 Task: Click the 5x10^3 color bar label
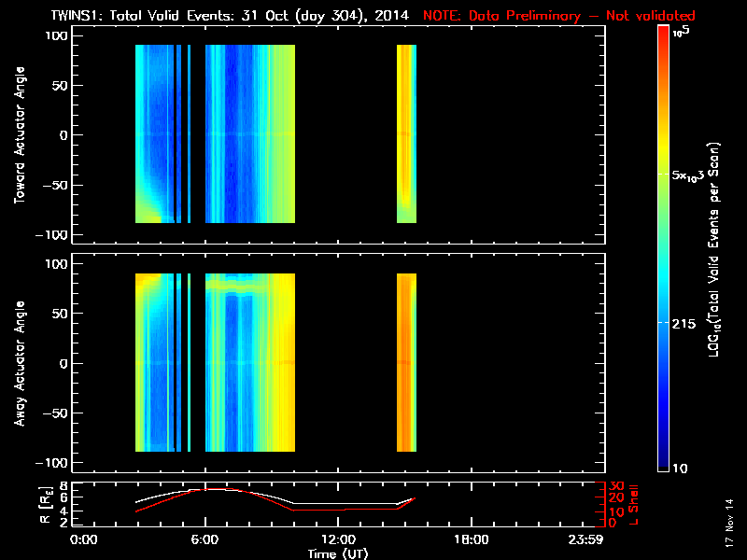pos(693,175)
